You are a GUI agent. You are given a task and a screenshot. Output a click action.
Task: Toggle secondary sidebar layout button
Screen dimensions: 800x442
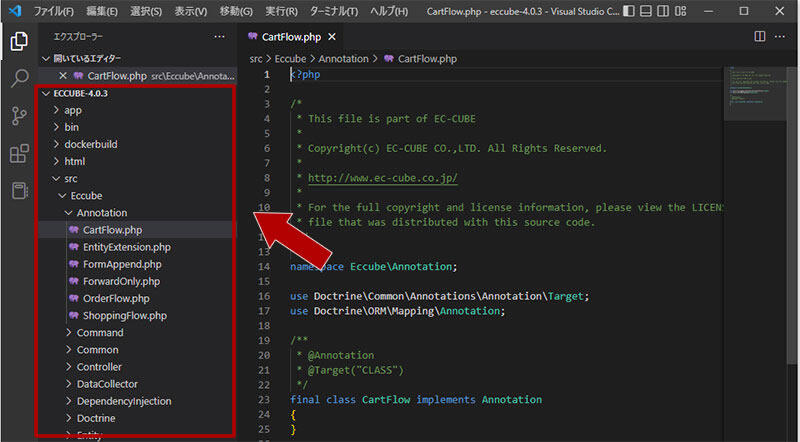click(663, 11)
